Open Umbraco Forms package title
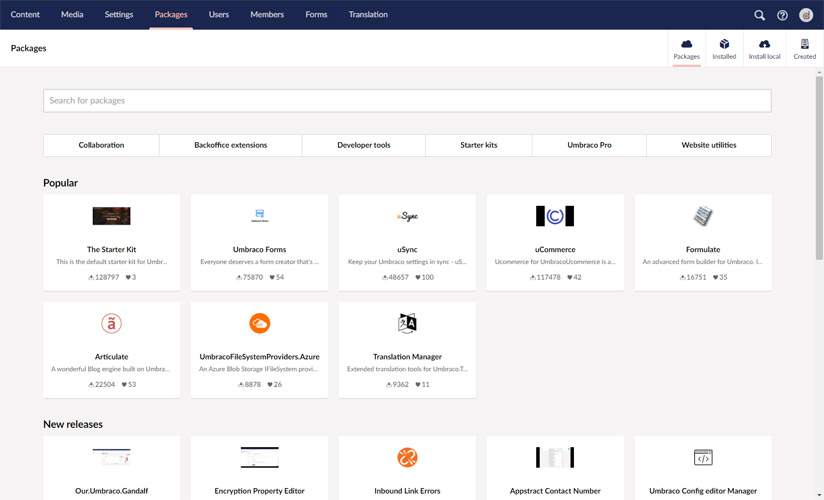Screen dimensions: 824x500 pyautogui.click(x=260, y=250)
